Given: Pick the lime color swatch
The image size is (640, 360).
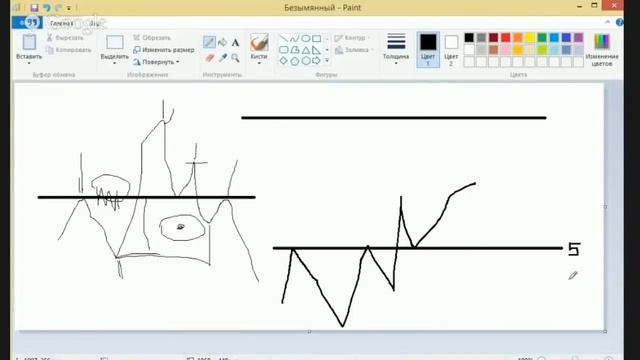Looking at the screenshot, I should (x=542, y=50).
